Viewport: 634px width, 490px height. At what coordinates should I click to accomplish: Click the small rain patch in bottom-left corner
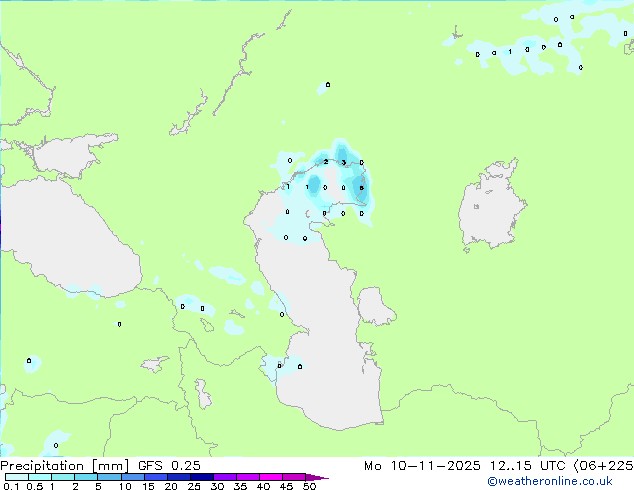click(x=54, y=443)
